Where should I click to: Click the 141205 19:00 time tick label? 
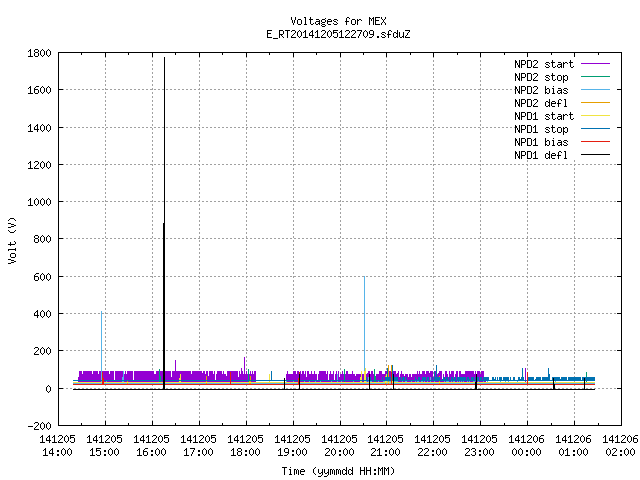(292, 446)
